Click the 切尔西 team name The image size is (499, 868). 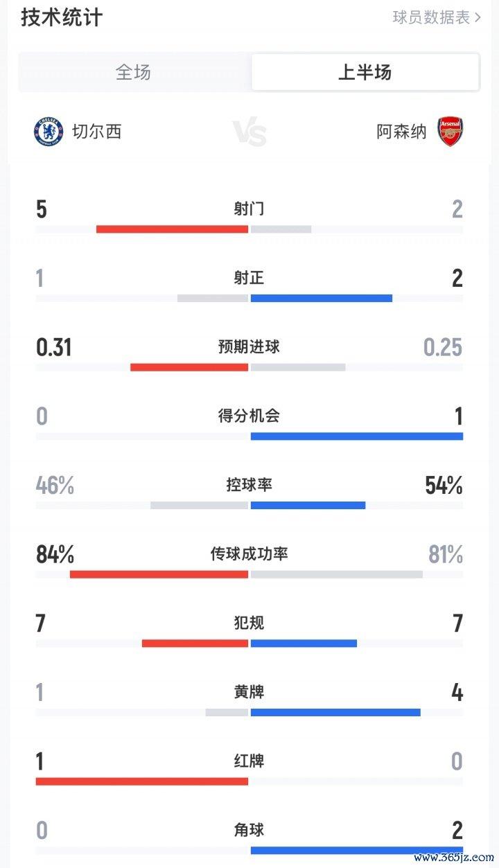96,132
